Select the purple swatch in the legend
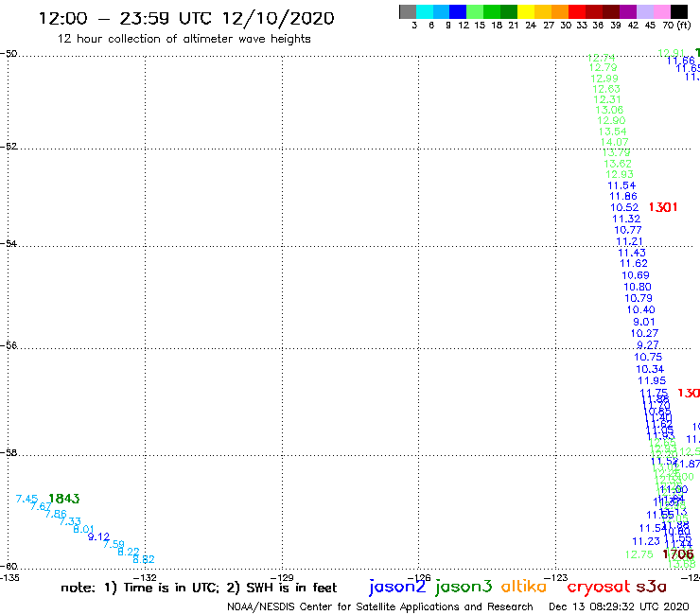Viewport: 700px width, 615px height. 627,11
